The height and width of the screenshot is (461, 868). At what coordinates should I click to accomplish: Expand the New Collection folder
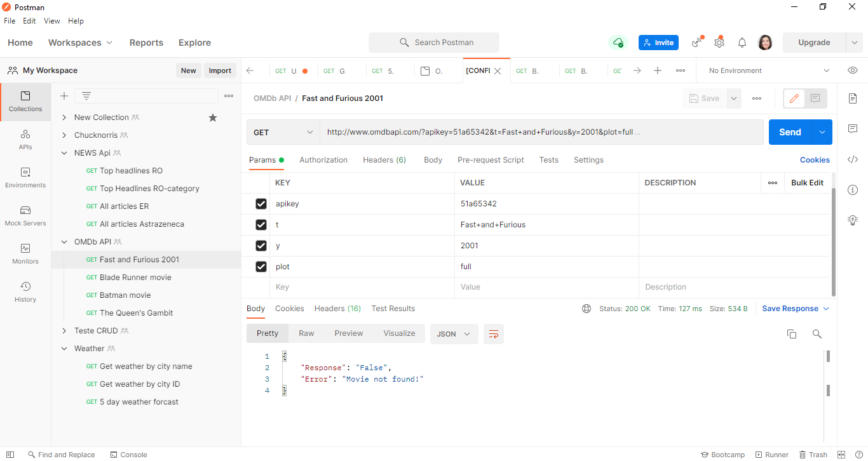pyautogui.click(x=64, y=117)
